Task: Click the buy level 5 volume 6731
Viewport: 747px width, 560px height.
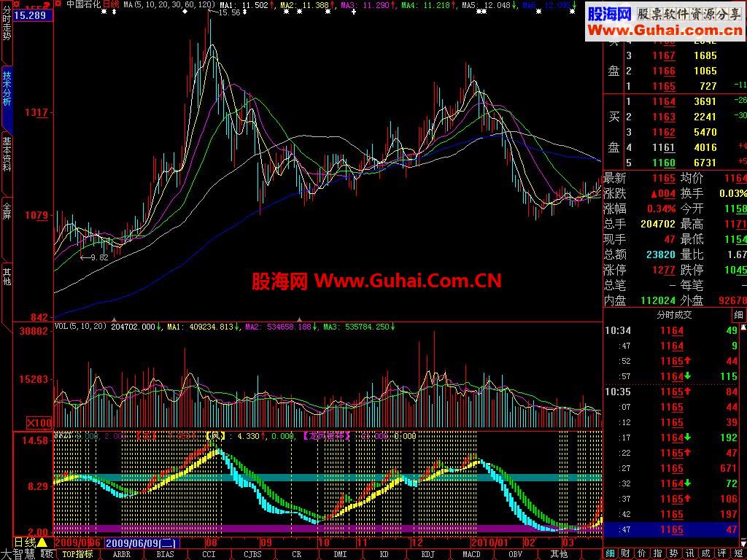Action: tap(705, 163)
